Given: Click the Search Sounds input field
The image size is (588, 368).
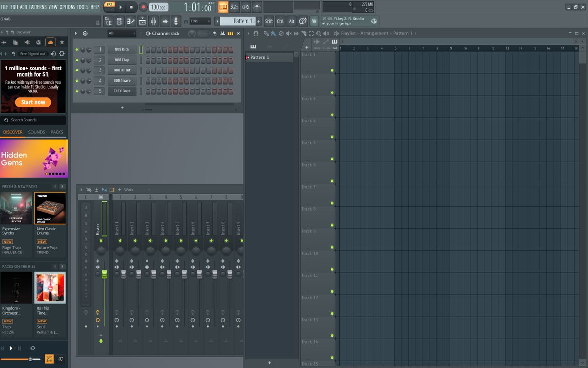Looking at the screenshot, I should [33, 120].
